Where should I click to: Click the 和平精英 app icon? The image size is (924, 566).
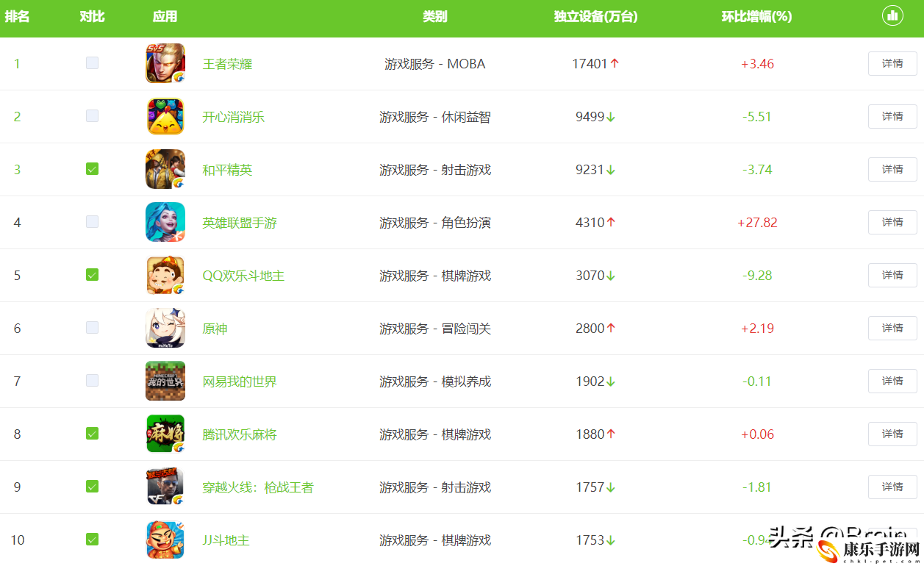165,169
